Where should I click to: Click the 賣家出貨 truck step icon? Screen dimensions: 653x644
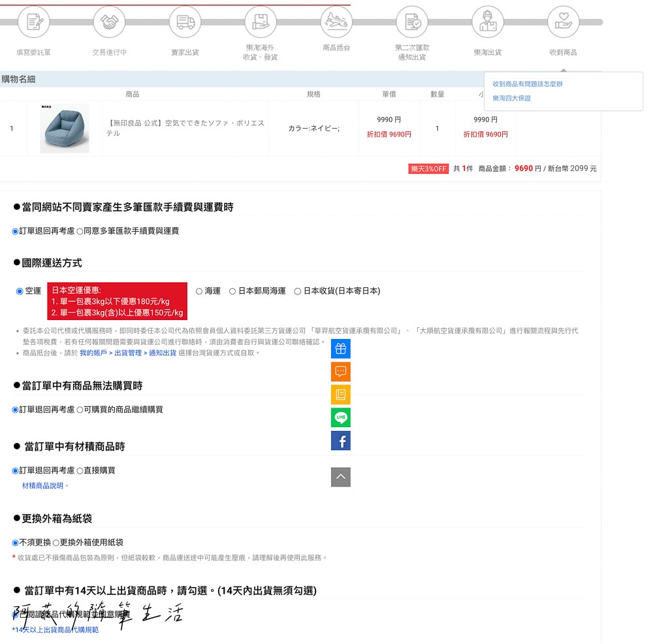tap(185, 22)
